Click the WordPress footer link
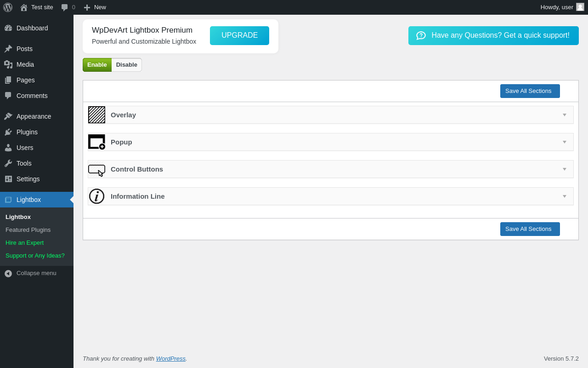Screen dimensions: 588x368 171,359
